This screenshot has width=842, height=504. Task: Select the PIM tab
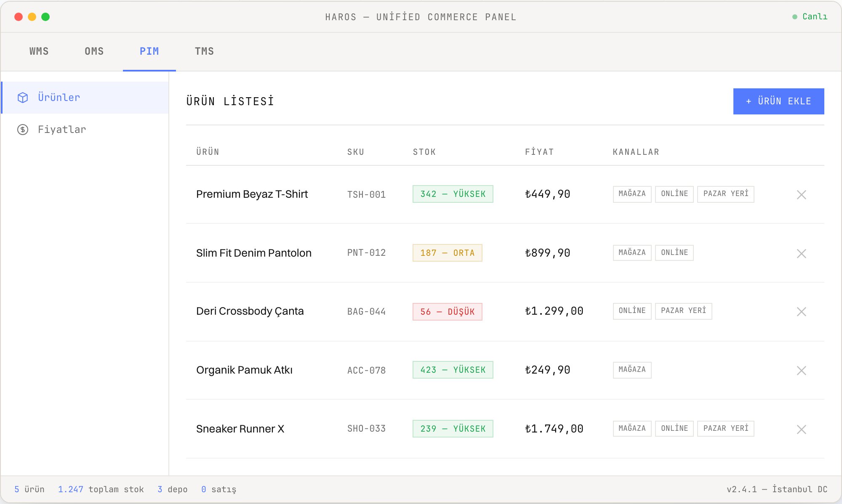(x=149, y=51)
